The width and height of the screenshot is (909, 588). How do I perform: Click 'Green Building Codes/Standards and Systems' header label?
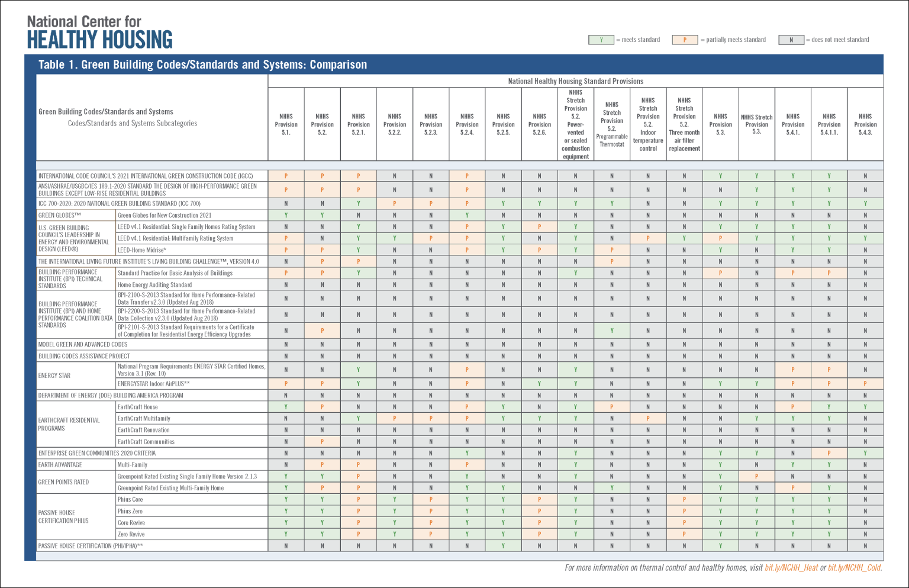tap(106, 112)
